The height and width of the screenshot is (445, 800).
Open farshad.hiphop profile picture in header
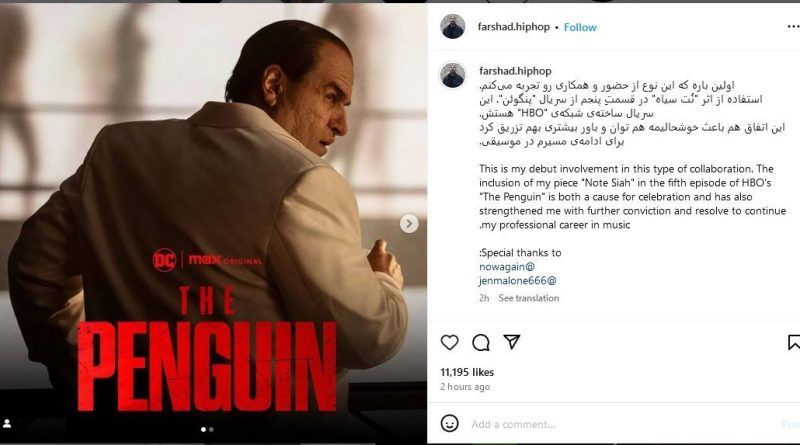coord(453,26)
